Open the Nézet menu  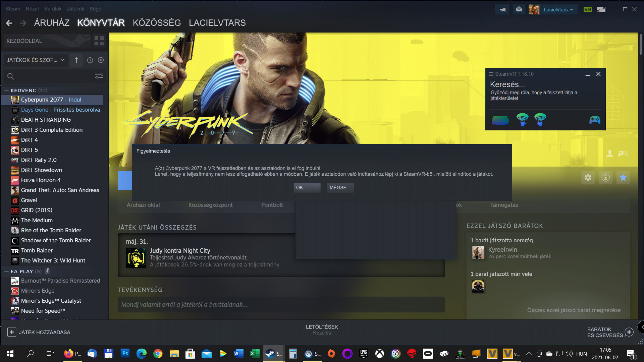32,9
